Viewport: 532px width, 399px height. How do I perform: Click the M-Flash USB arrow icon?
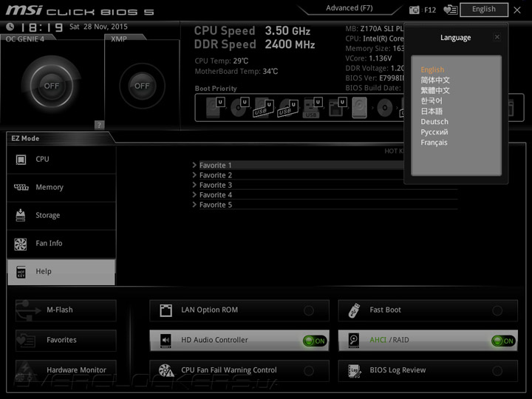coord(28,310)
